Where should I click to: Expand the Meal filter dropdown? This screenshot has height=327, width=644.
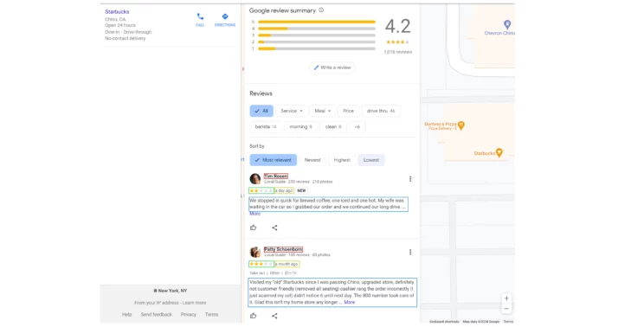pyautogui.click(x=322, y=111)
